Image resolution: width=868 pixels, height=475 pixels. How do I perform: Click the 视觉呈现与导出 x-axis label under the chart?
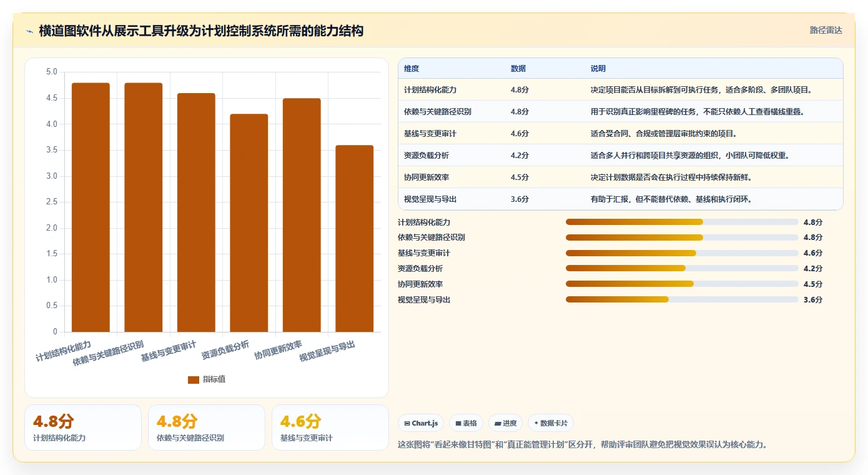[327, 351]
